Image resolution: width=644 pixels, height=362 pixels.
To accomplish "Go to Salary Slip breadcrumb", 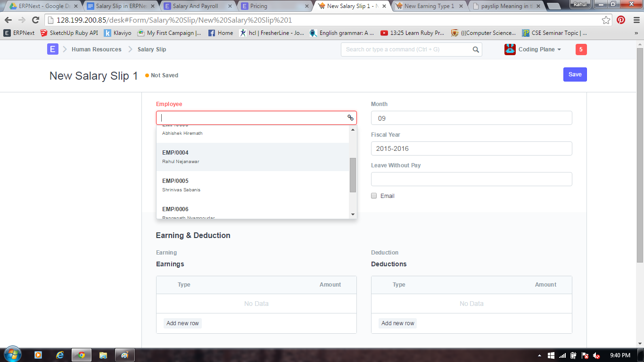I will tap(152, 49).
